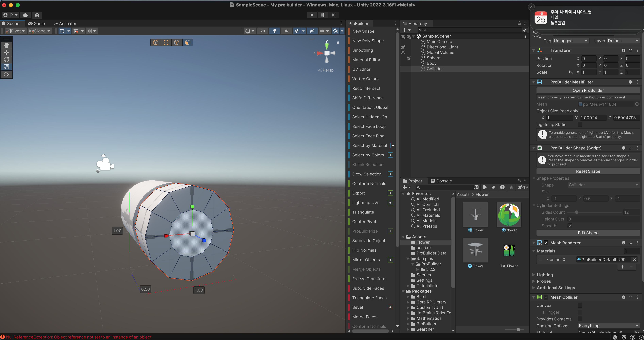Open Bevel options plus icon
Screen dimensions: 644x340
[x=390, y=307]
